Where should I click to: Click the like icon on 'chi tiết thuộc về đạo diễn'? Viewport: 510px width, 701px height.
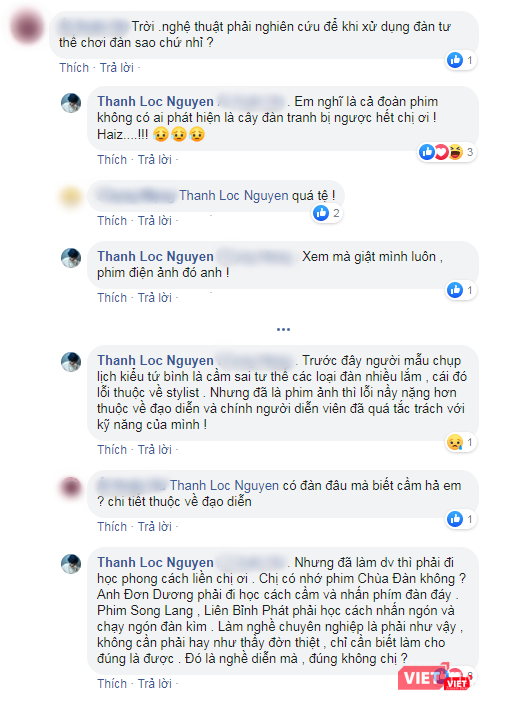pos(455,519)
